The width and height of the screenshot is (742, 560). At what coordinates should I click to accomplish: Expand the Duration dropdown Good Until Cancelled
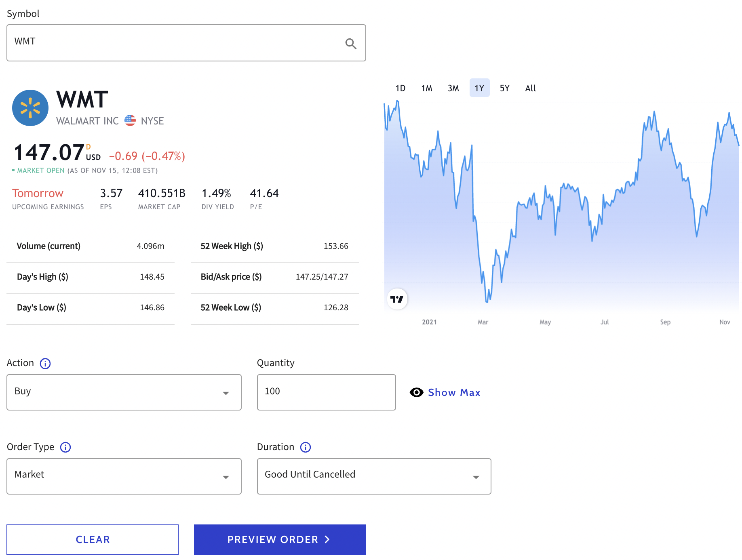click(x=374, y=476)
